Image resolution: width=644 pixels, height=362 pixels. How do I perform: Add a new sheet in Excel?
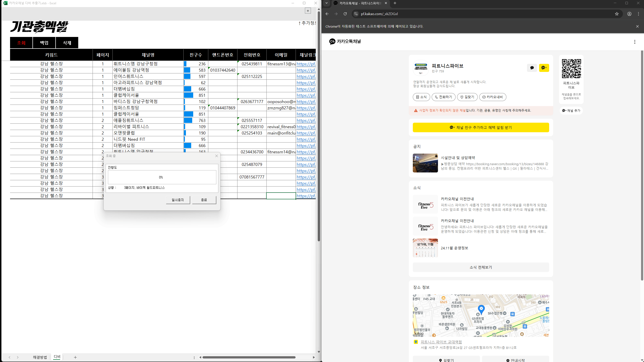point(75,357)
